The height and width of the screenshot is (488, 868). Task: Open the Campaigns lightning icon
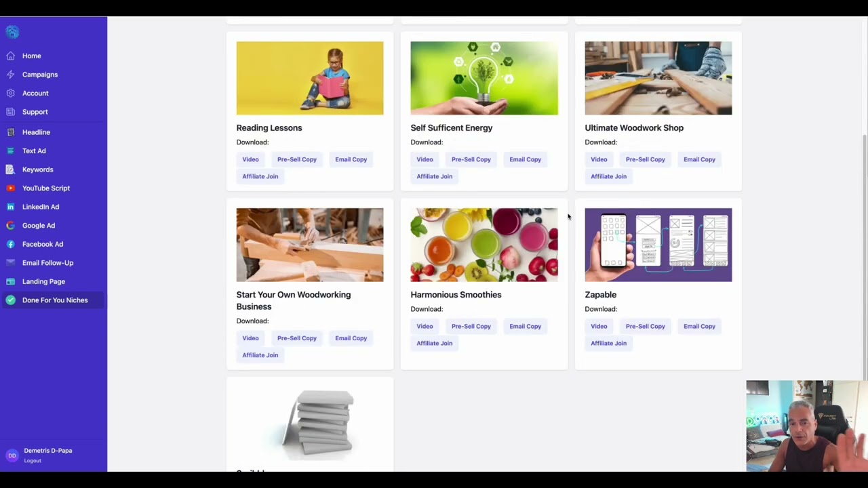(10, 75)
